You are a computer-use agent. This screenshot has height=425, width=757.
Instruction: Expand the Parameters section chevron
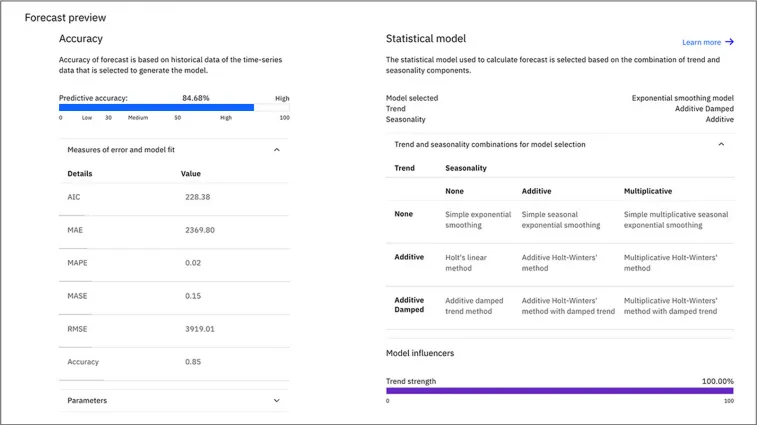(277, 401)
